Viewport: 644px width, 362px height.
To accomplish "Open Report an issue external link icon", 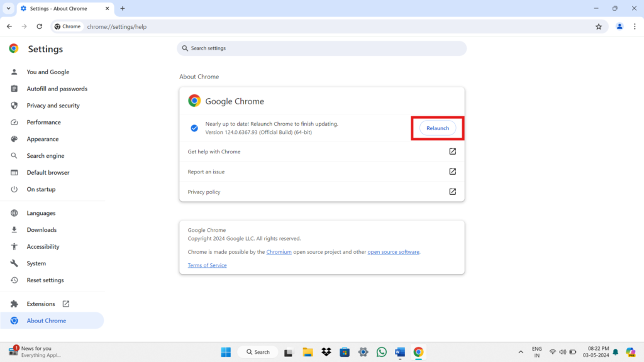I will 452,172.
